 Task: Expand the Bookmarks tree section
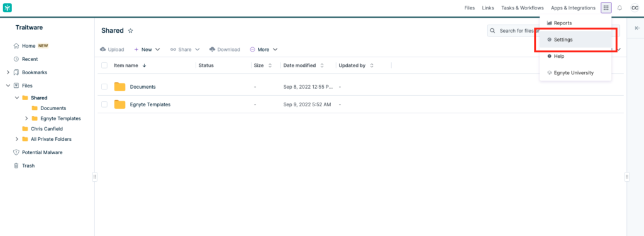8,72
